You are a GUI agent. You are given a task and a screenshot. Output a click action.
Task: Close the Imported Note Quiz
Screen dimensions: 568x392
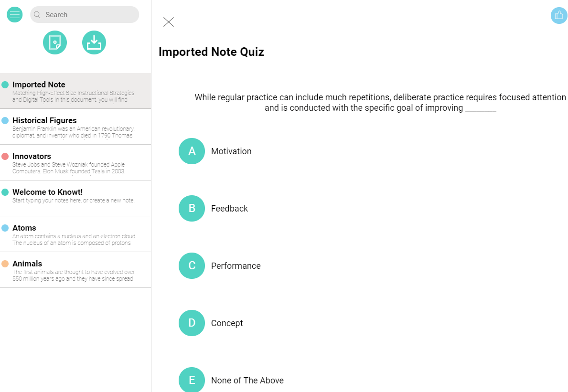(169, 22)
